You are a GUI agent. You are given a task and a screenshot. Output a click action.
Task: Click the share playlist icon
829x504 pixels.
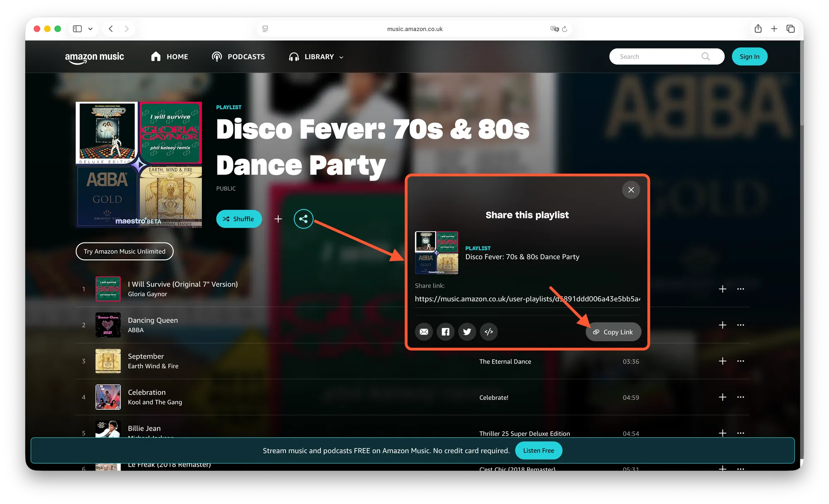303,219
